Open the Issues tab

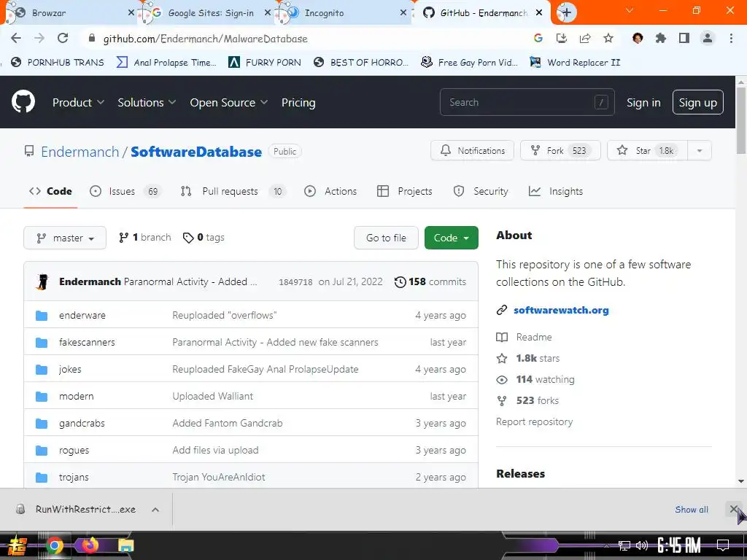pos(125,191)
